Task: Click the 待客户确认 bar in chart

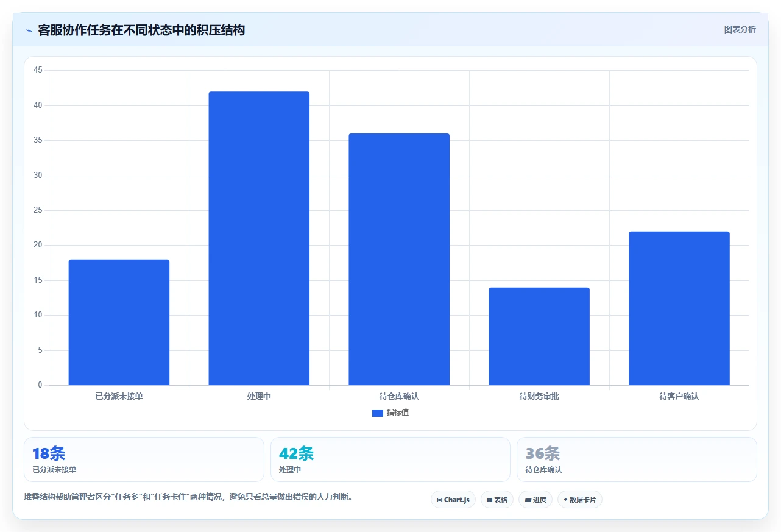Action: coord(679,308)
